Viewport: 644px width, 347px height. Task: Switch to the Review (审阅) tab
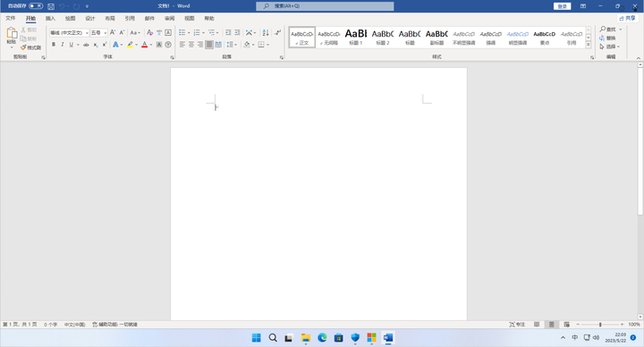tap(169, 18)
